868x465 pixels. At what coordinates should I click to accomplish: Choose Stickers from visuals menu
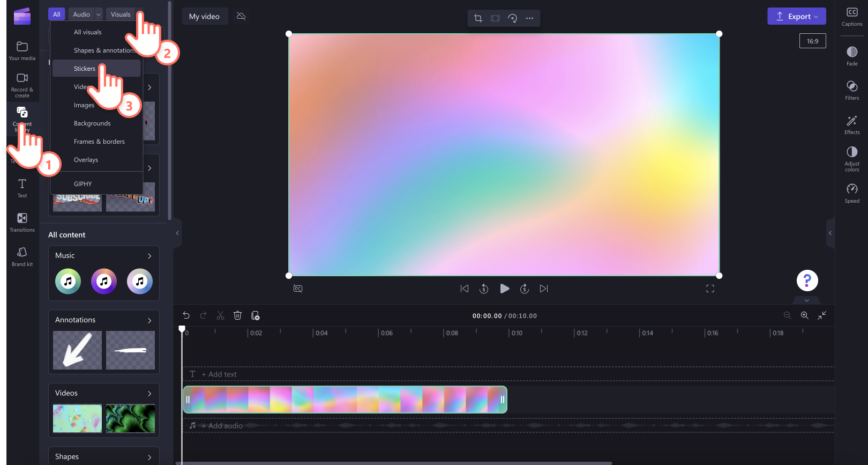(96, 69)
